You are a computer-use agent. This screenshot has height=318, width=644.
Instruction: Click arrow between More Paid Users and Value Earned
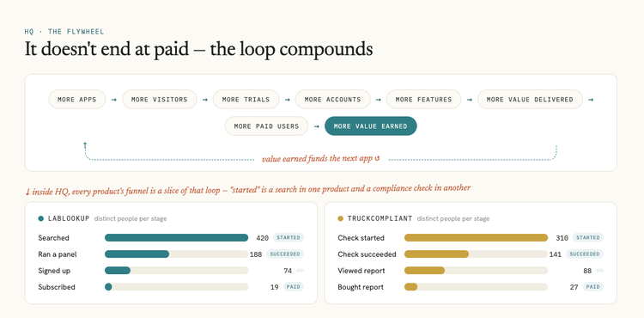pyautogui.click(x=316, y=126)
